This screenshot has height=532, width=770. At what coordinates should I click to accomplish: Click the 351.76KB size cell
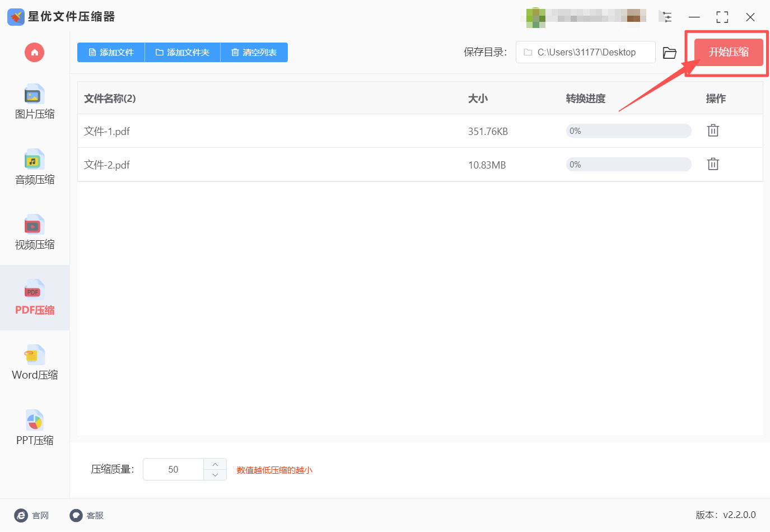pos(488,132)
